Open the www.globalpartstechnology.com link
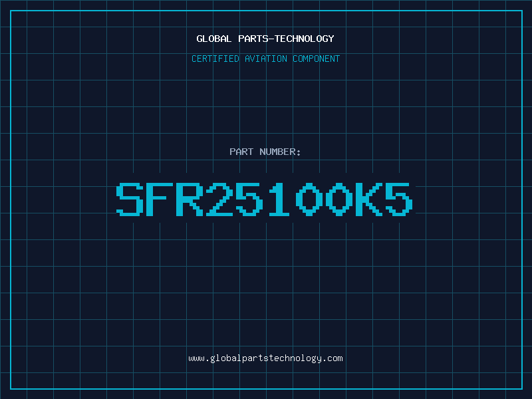Viewport: 532px width, 399px height. click(265, 358)
